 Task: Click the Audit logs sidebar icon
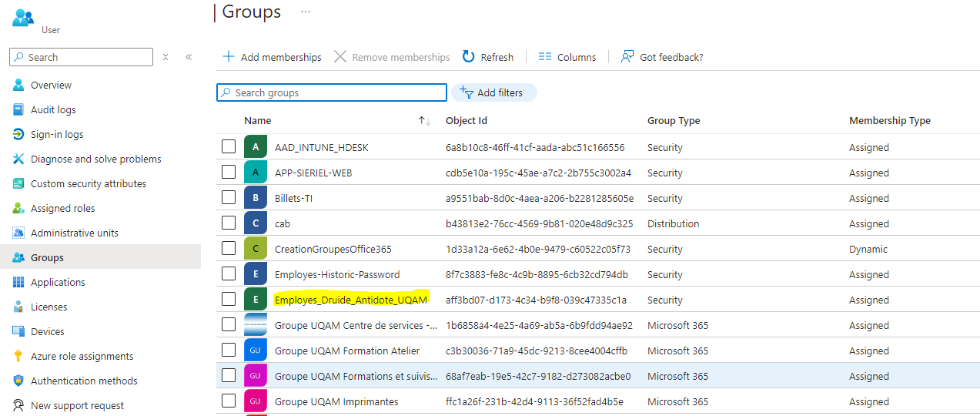tap(18, 110)
